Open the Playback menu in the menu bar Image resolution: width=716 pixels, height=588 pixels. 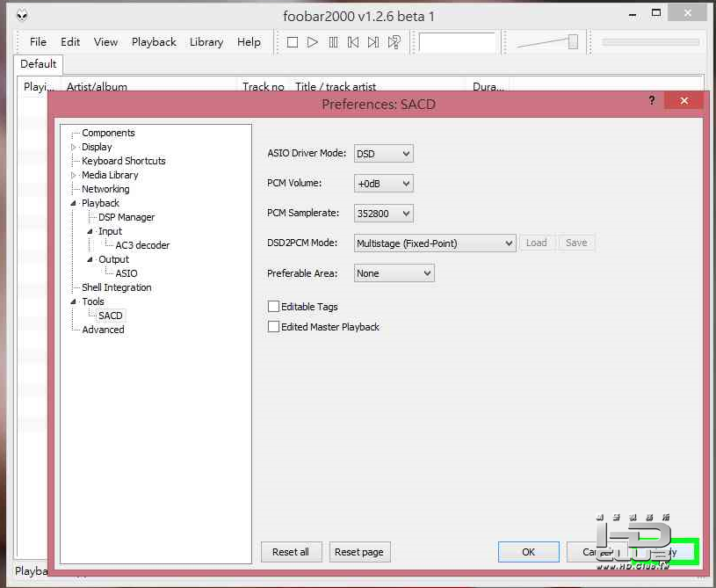[x=154, y=42]
